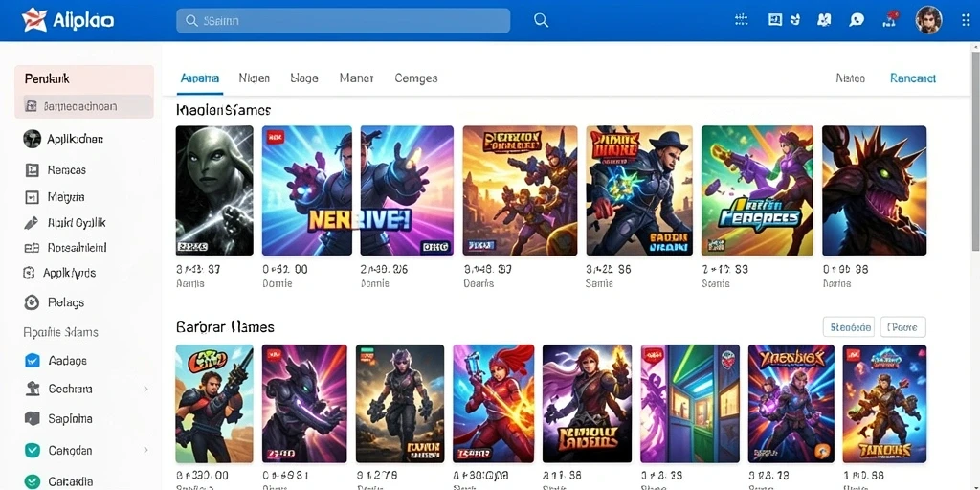The image size is (980, 490).
Task: Open the Sapiolna sidebar entry
Action: pos(58,419)
